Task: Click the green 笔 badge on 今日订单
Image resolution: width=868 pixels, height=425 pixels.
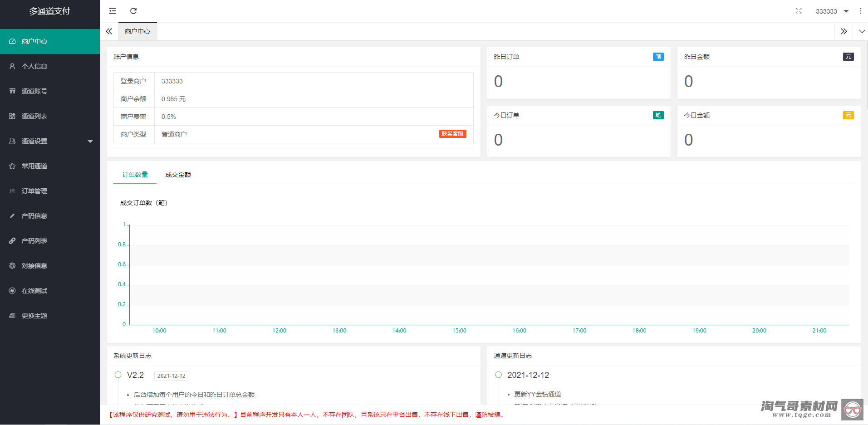Action: pos(658,115)
